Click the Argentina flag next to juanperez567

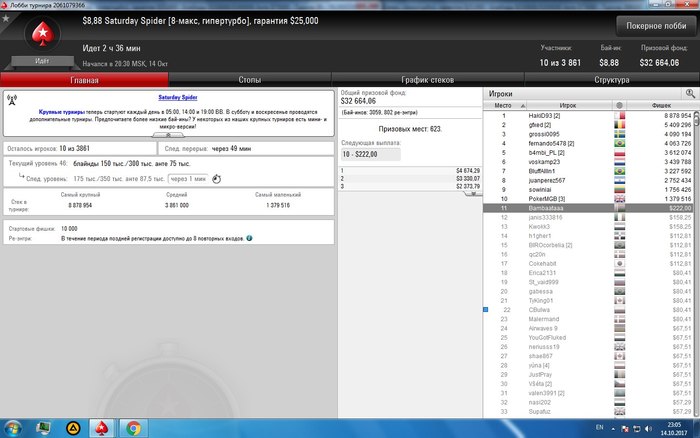(x=619, y=180)
